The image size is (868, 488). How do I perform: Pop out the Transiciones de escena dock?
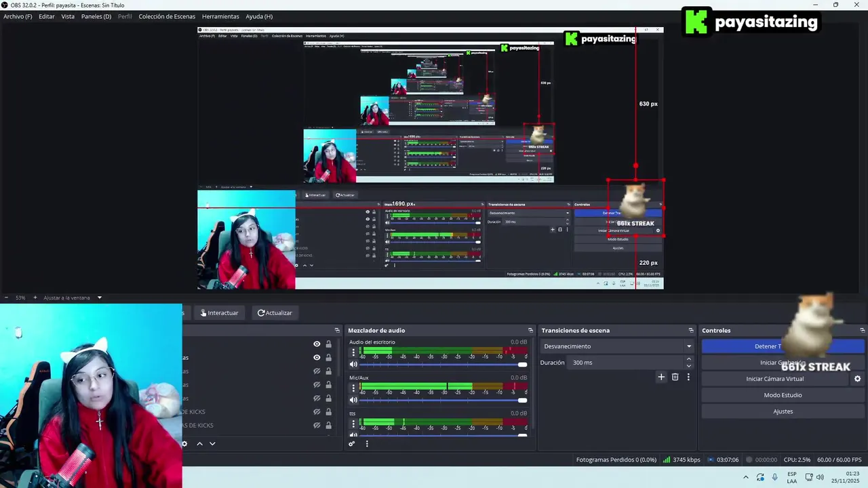pyautogui.click(x=691, y=330)
